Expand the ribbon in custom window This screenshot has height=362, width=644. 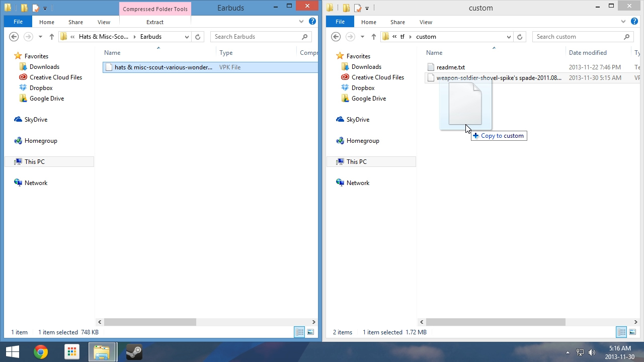[624, 22]
